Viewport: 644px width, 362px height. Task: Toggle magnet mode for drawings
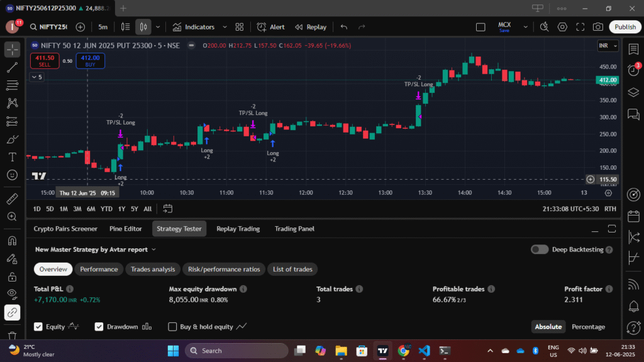[x=13, y=241]
